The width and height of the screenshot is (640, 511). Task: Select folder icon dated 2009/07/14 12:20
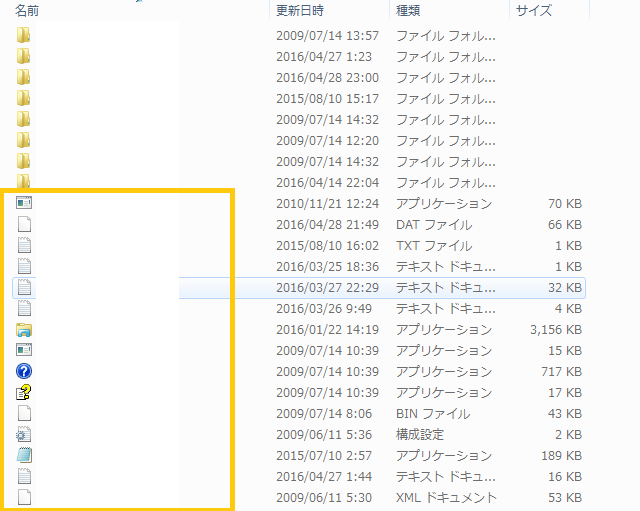coord(24,140)
